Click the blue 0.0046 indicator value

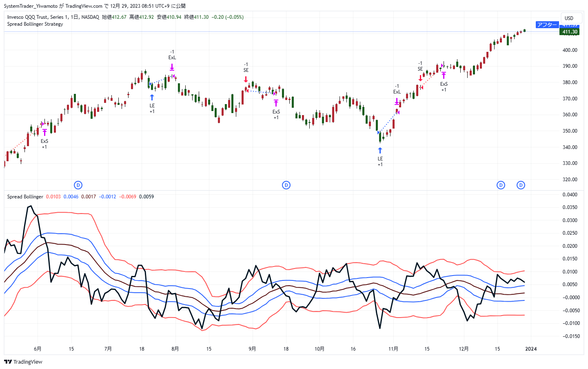tap(71, 197)
